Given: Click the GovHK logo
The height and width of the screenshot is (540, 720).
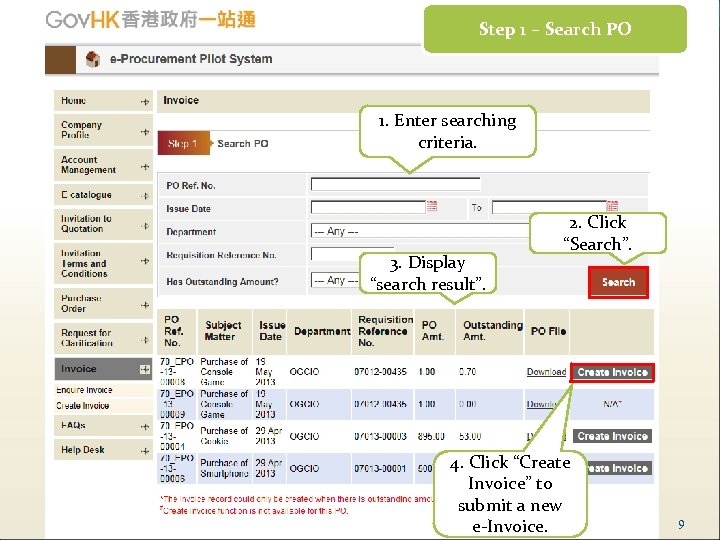Looking at the screenshot, I should coord(151,20).
